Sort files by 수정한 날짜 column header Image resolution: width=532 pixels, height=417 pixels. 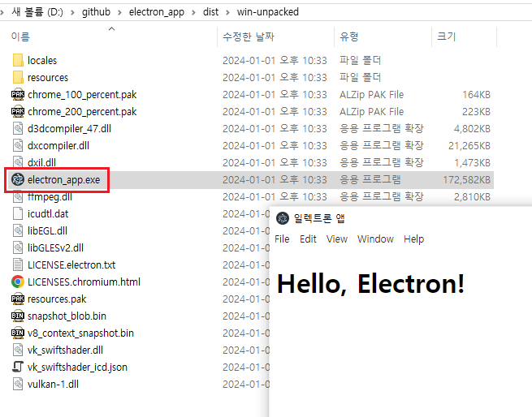point(249,37)
